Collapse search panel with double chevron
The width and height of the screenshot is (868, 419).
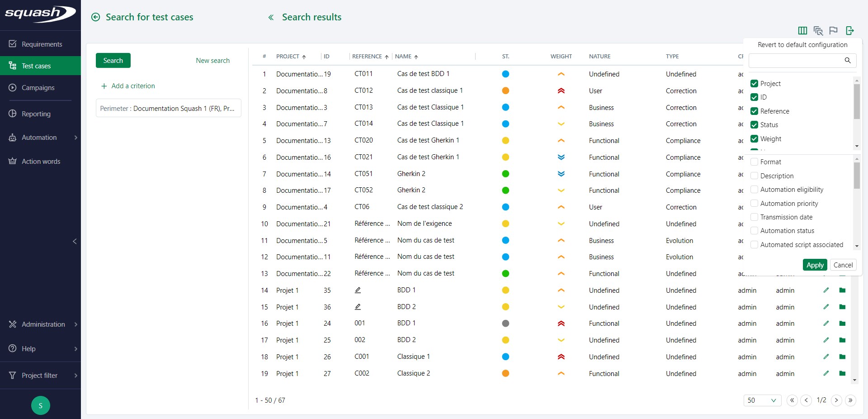pyautogui.click(x=271, y=17)
